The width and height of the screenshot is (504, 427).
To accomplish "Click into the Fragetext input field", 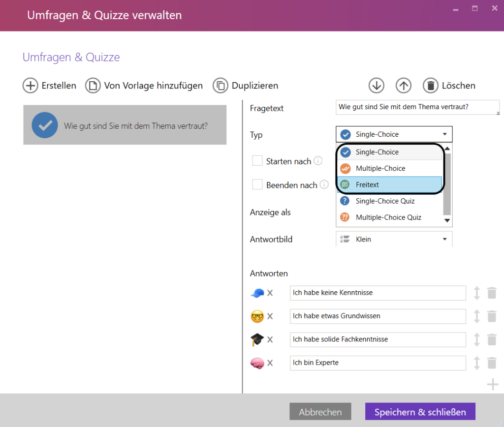I will pos(417,107).
